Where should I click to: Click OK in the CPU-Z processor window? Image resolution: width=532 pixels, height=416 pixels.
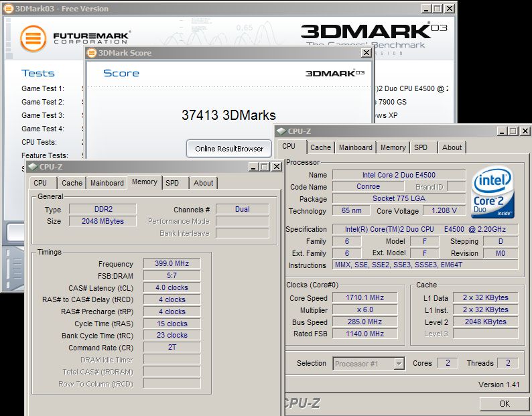pos(505,403)
